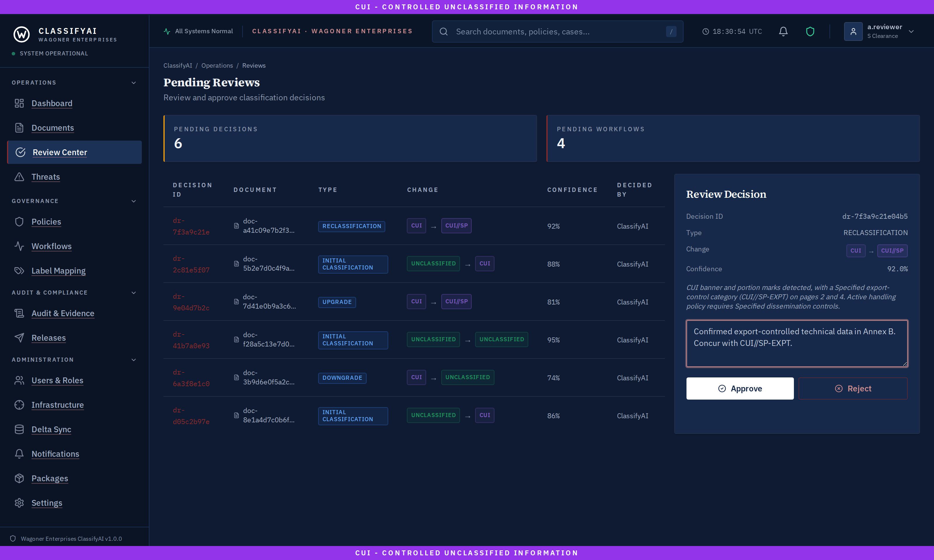Click the ClassifyAI W logo
Image resolution: width=934 pixels, height=560 pixels.
click(22, 34)
